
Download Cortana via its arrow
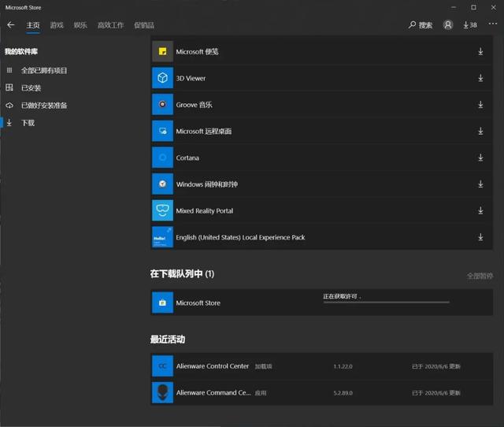pyautogui.click(x=480, y=158)
